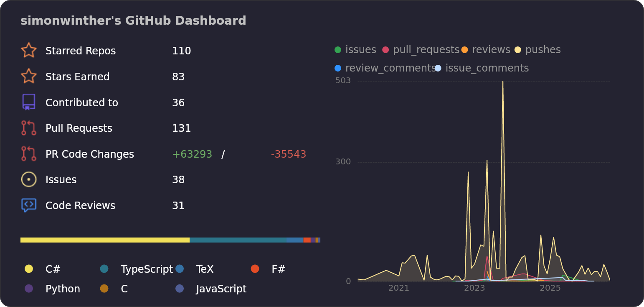Click the red deletions value -35543
This screenshot has height=307, width=644.
click(289, 154)
